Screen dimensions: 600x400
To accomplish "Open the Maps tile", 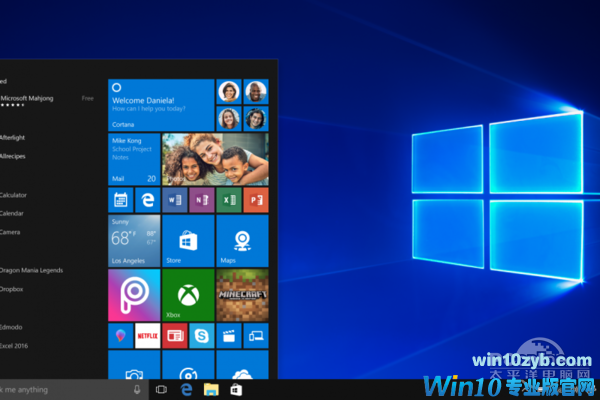I will coord(243,241).
